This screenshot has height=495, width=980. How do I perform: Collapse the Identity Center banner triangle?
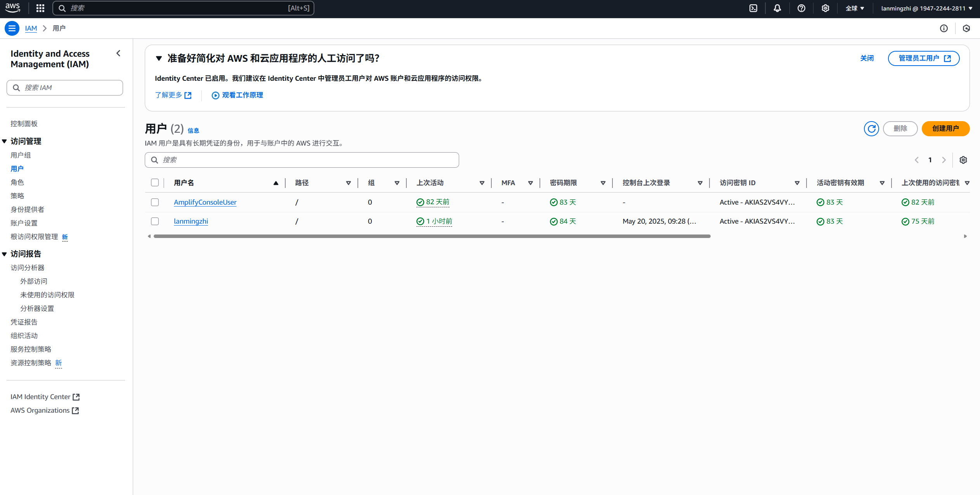(159, 58)
